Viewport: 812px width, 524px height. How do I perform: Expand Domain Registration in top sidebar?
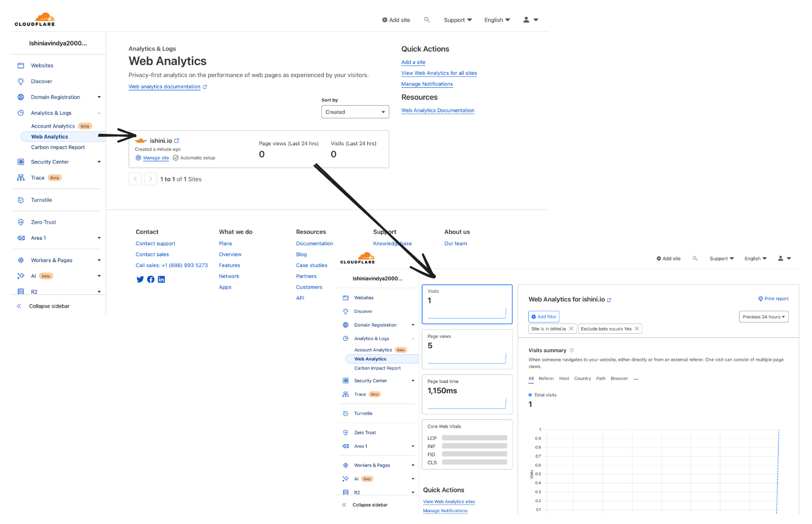[99, 97]
